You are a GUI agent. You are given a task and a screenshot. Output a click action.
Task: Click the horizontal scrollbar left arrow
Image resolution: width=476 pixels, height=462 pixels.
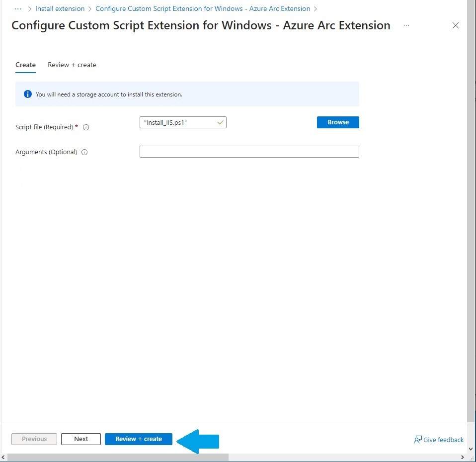3,457
